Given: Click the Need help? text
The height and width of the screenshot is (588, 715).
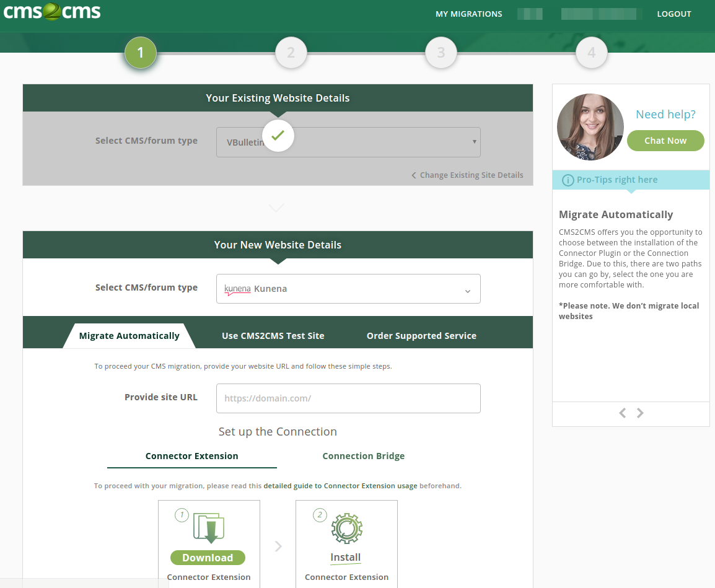Looking at the screenshot, I should pos(666,114).
